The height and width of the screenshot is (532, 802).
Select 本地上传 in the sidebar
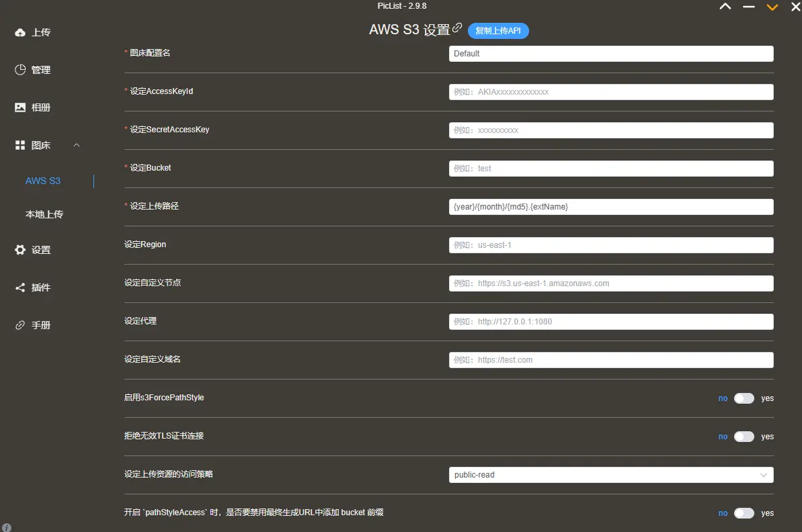[x=44, y=214]
